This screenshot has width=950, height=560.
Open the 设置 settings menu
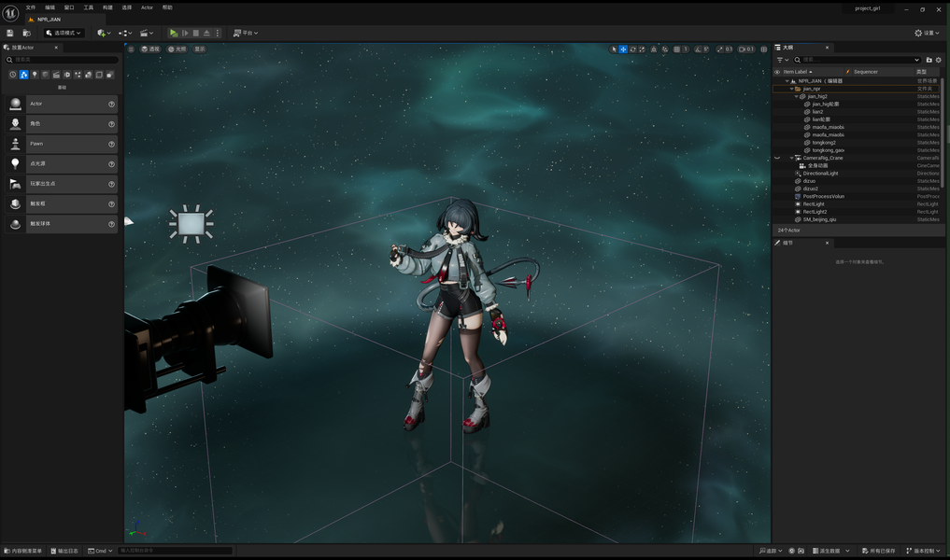point(927,34)
